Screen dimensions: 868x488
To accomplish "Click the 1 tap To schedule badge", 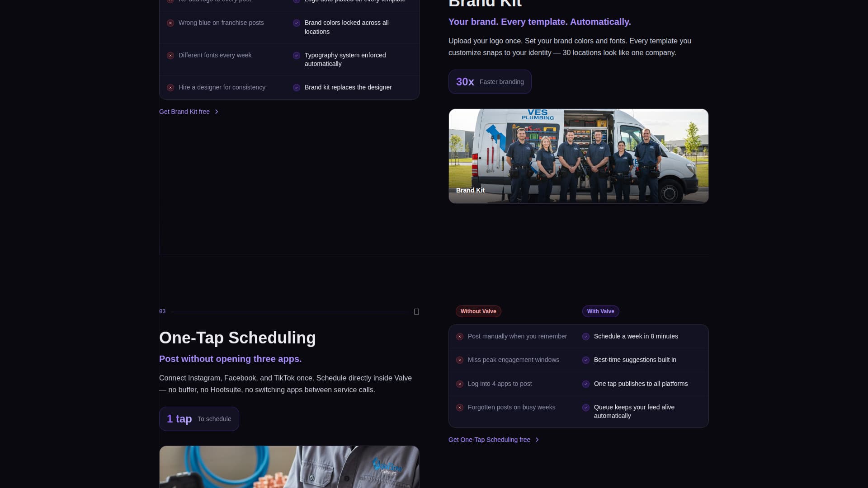I will click(x=199, y=419).
